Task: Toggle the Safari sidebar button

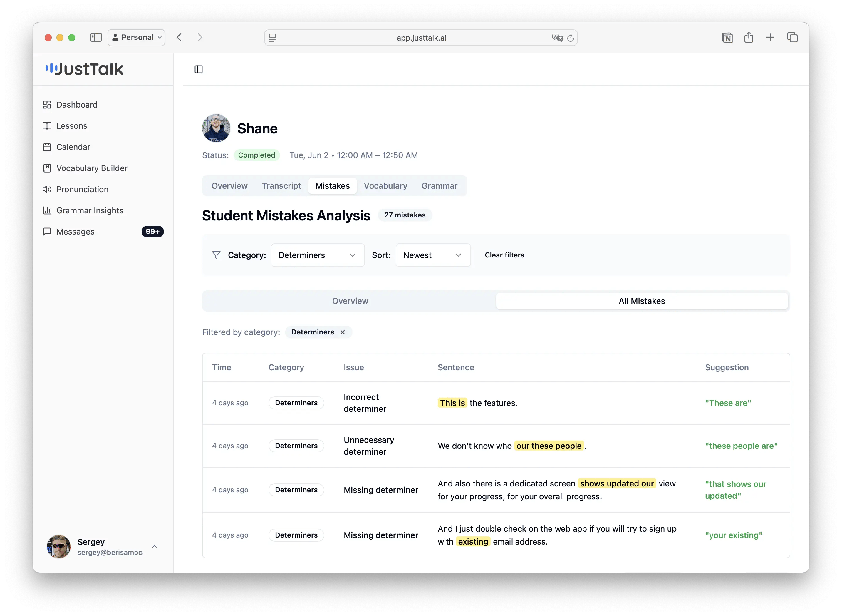Action: [96, 37]
